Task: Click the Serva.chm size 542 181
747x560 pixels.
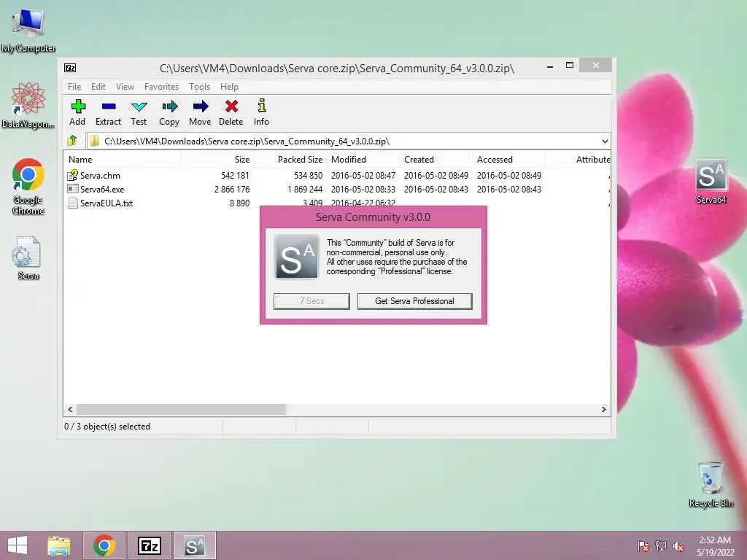Action: [235, 175]
